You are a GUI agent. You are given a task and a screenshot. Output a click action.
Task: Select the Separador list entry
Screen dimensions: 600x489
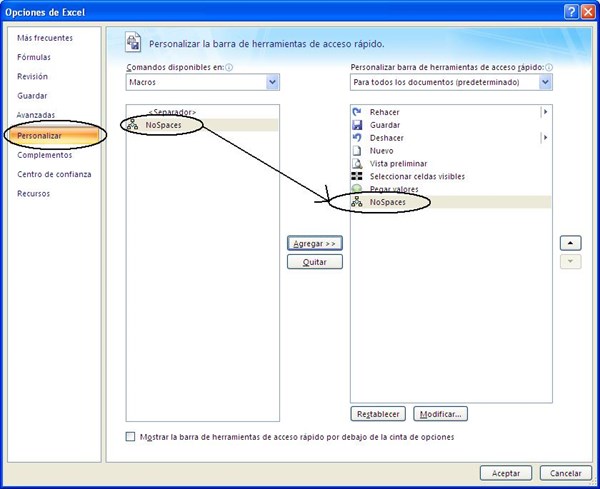pyautogui.click(x=172, y=112)
